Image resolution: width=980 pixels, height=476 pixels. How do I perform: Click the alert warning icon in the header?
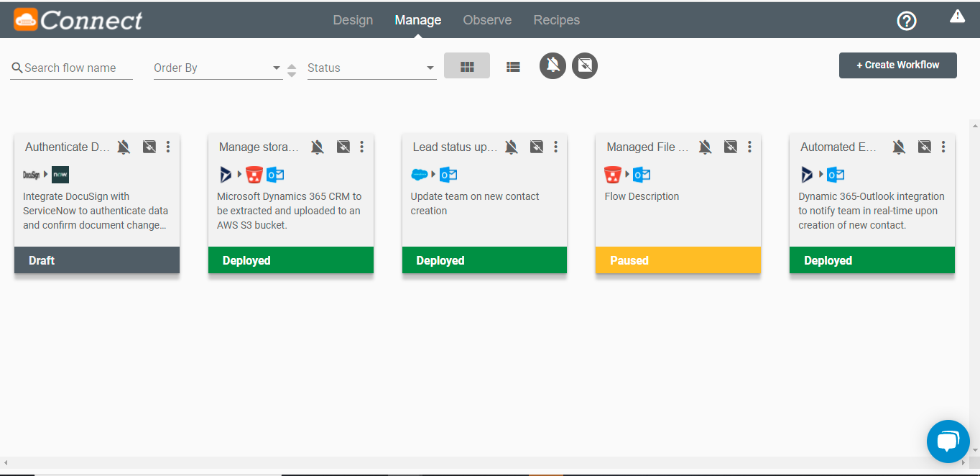956,14
